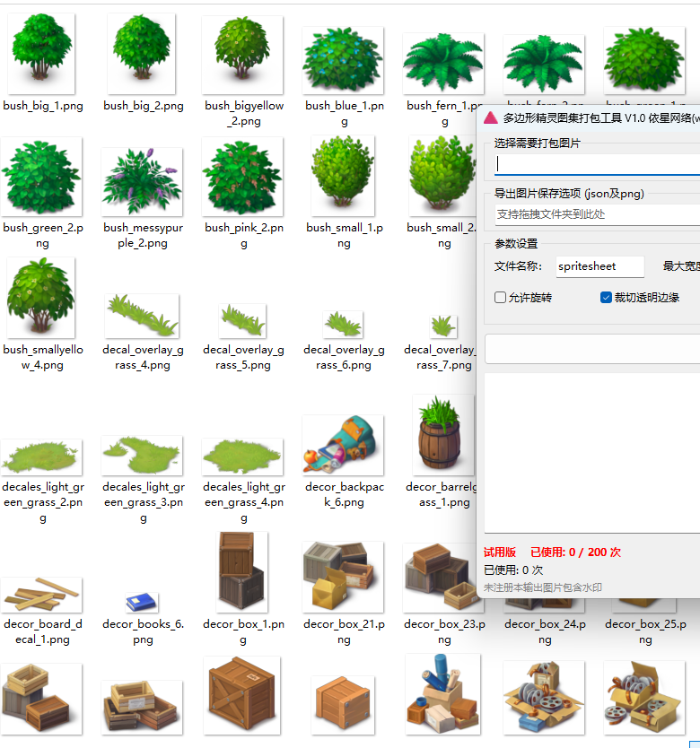Select the decor_box_21.png thumbnail

[x=343, y=577]
